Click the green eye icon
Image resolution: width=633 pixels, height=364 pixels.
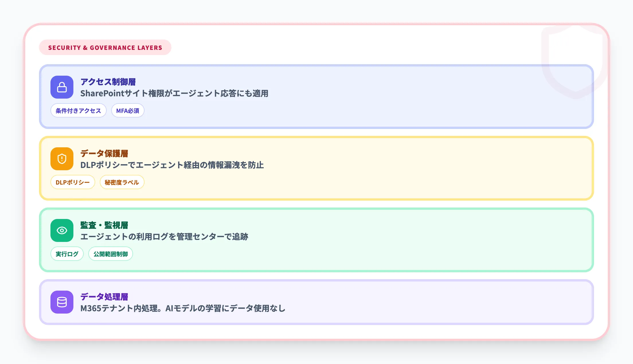pos(62,230)
